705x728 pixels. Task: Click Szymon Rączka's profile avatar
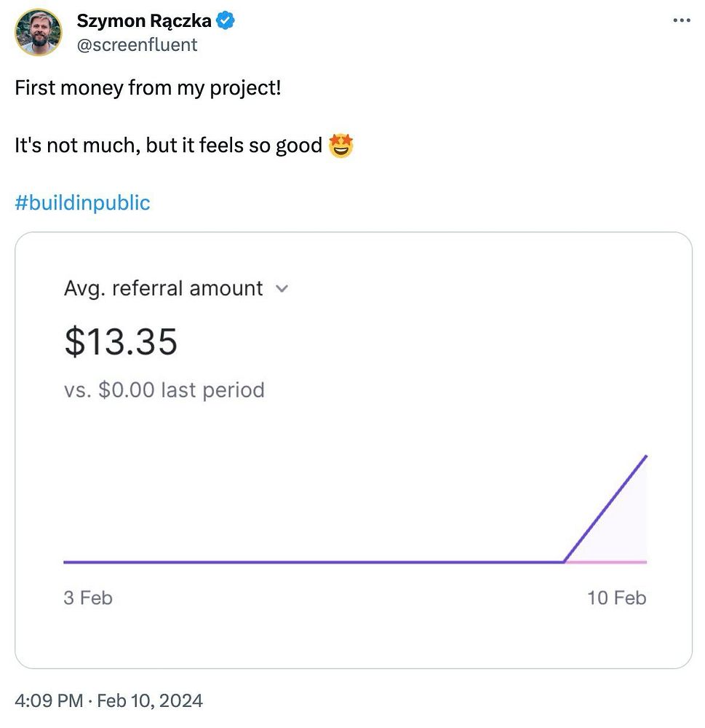pyautogui.click(x=39, y=33)
